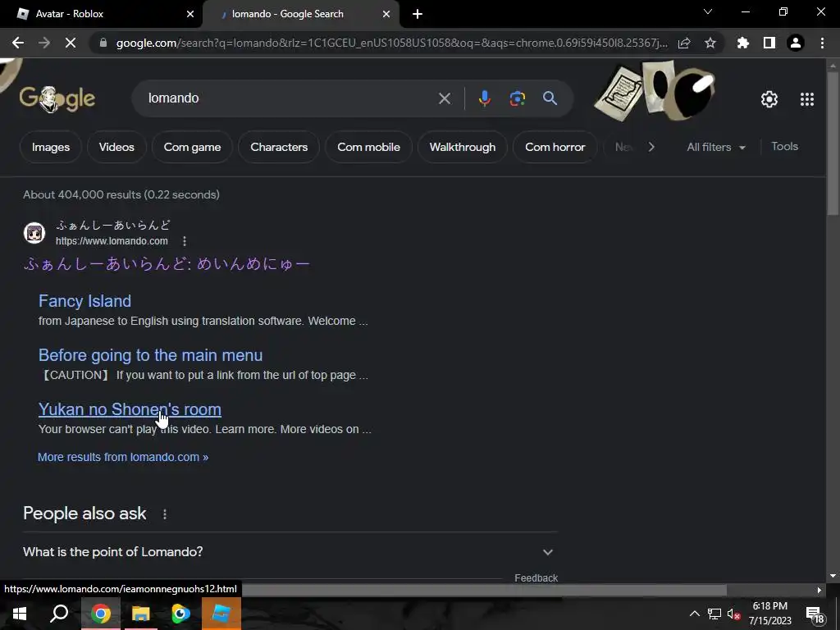Open a new browser tab
Screen dimensions: 840x630
(x=418, y=14)
